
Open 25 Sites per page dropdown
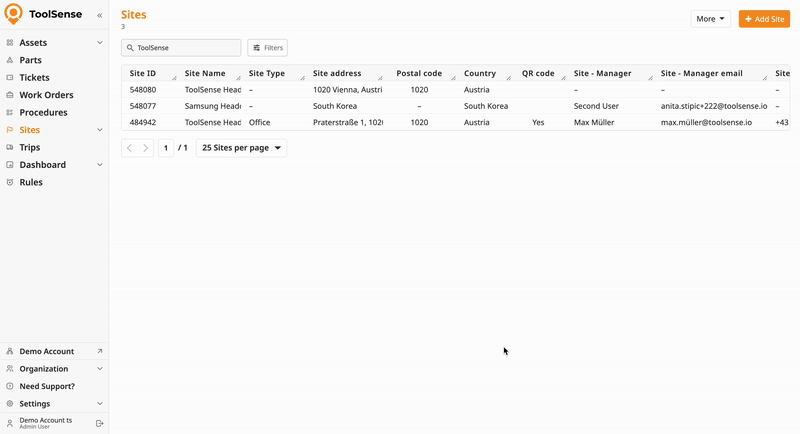tap(241, 148)
